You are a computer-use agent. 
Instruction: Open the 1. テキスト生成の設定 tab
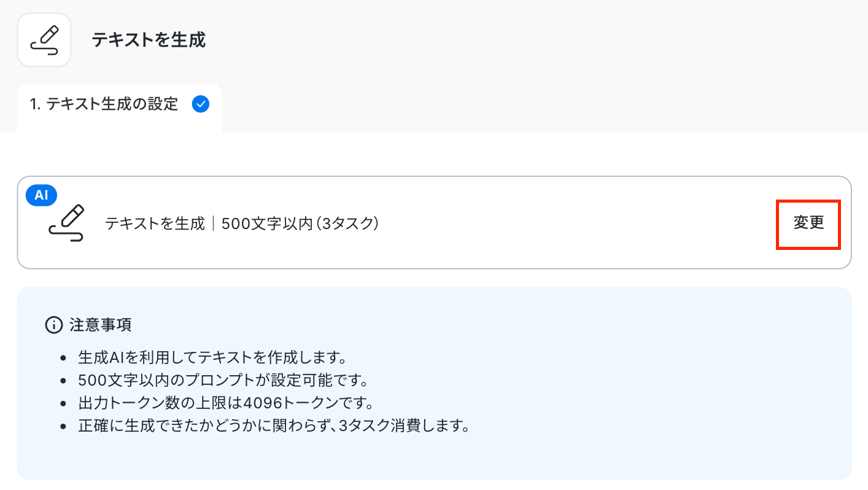tap(104, 104)
